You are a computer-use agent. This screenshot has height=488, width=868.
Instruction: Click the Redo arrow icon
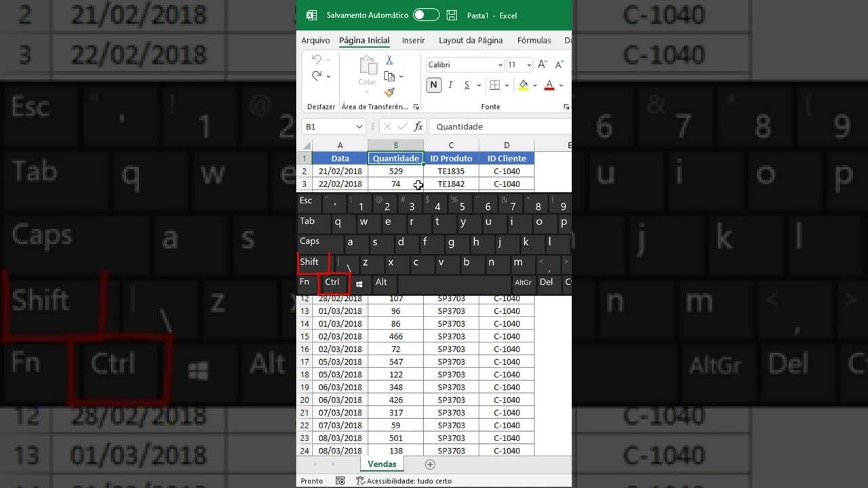(316, 76)
